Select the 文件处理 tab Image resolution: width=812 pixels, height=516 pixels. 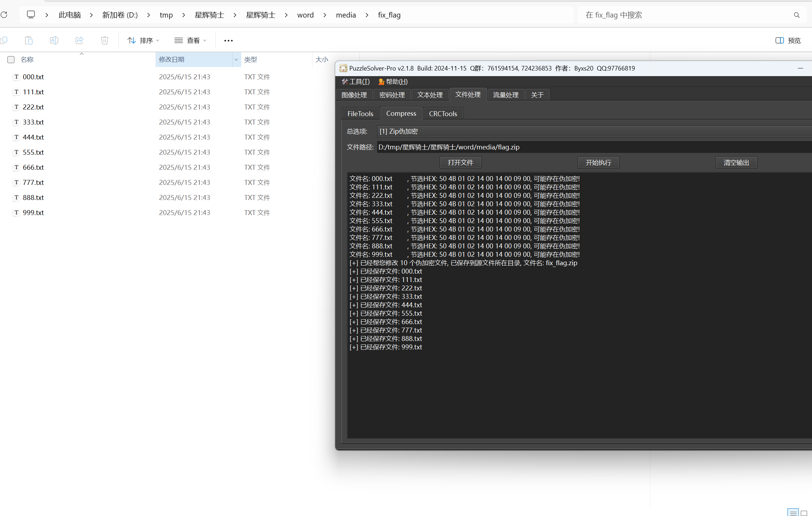pos(468,95)
